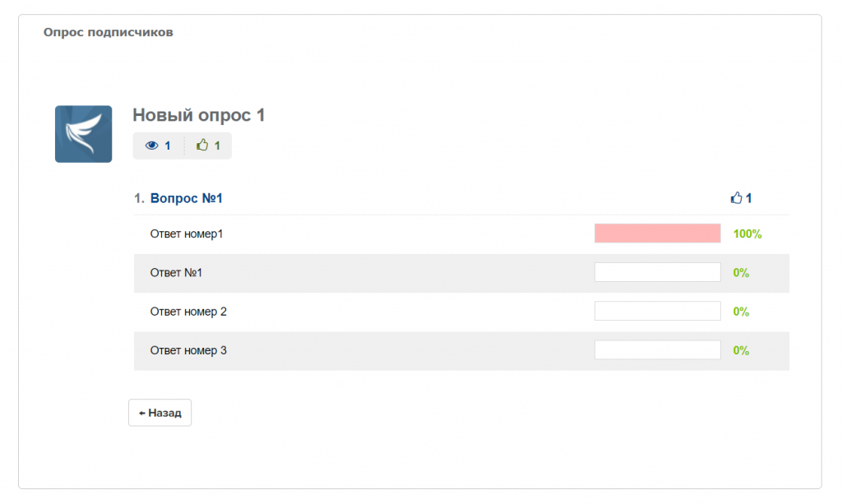The image size is (842, 504).
Task: Select the answer text Ответ номер 3
Action: (188, 350)
